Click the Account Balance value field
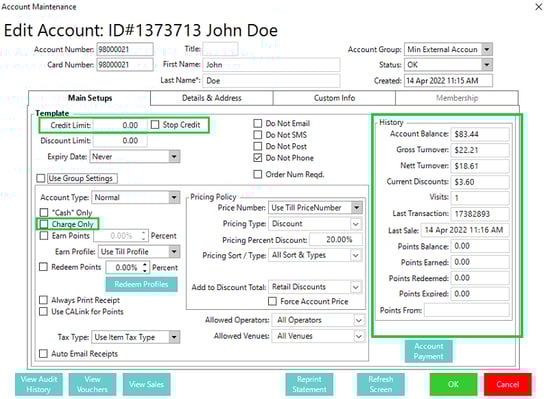The height and width of the screenshot is (399, 548). click(x=480, y=134)
